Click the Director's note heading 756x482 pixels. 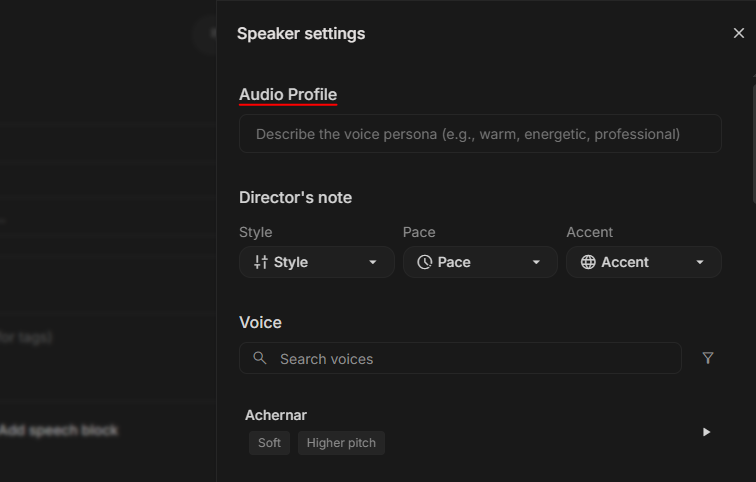(x=296, y=198)
